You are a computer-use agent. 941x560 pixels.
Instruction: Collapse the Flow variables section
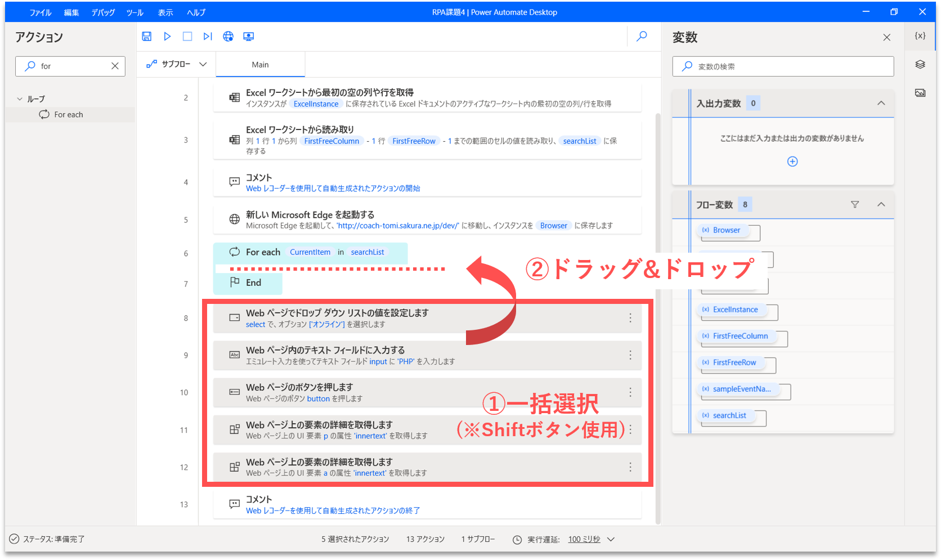click(881, 205)
